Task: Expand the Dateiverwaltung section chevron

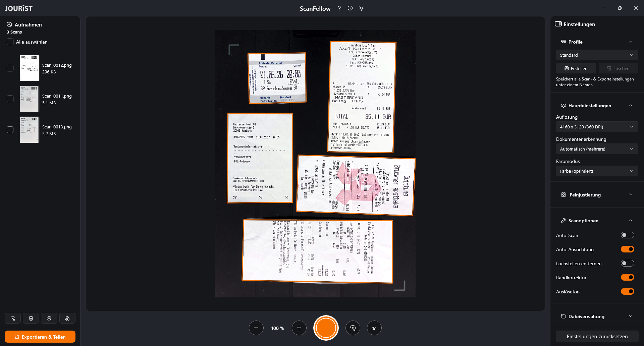Action: (631, 316)
